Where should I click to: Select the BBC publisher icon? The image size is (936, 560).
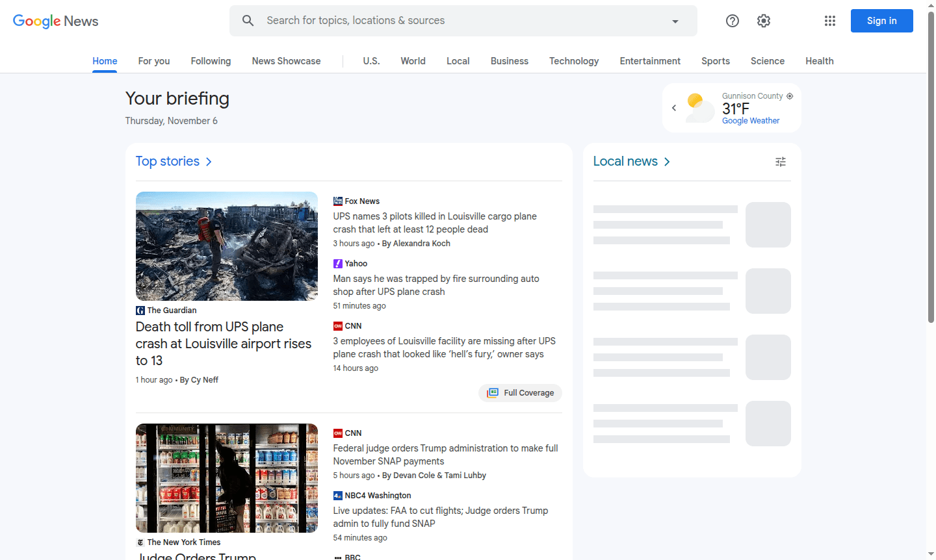[x=338, y=557]
